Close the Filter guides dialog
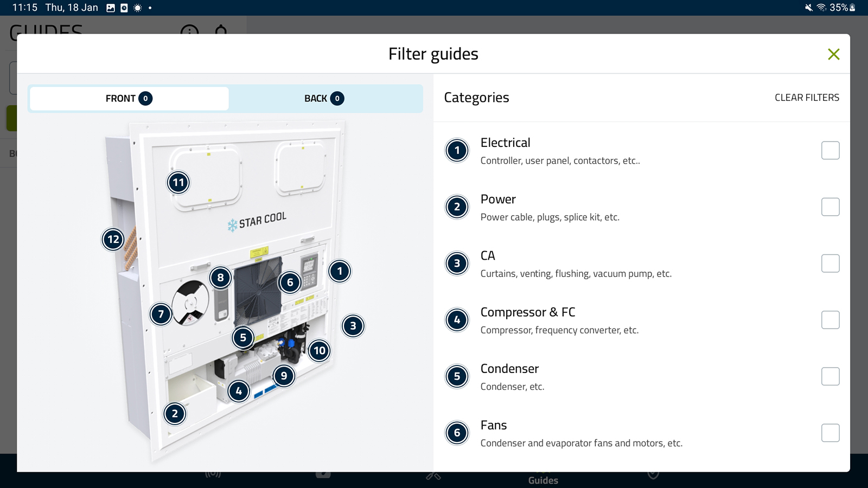868x488 pixels. pos(834,54)
